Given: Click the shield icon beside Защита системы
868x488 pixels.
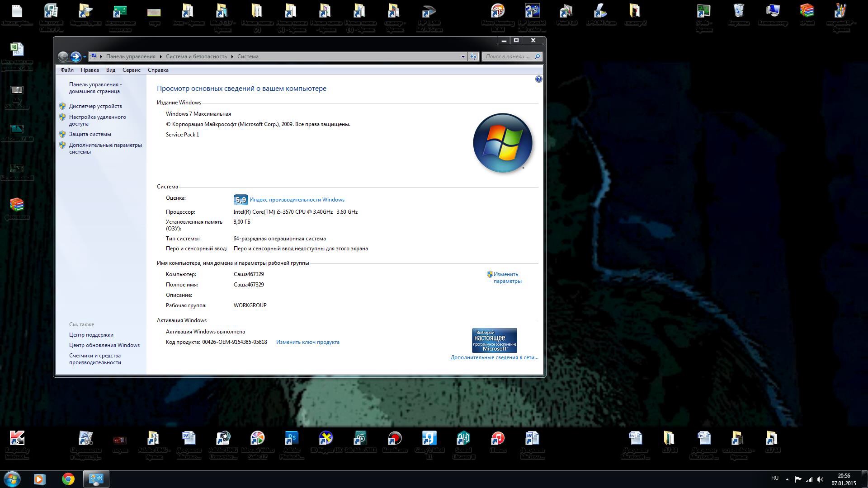Looking at the screenshot, I should [x=62, y=134].
